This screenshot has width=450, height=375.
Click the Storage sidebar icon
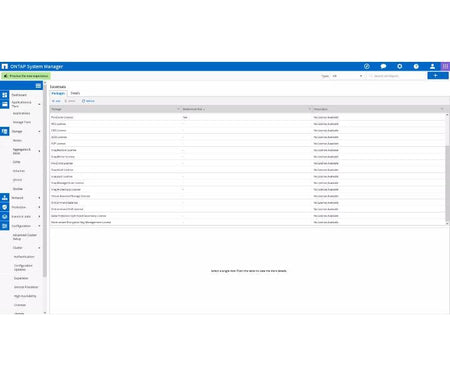pos(5,131)
